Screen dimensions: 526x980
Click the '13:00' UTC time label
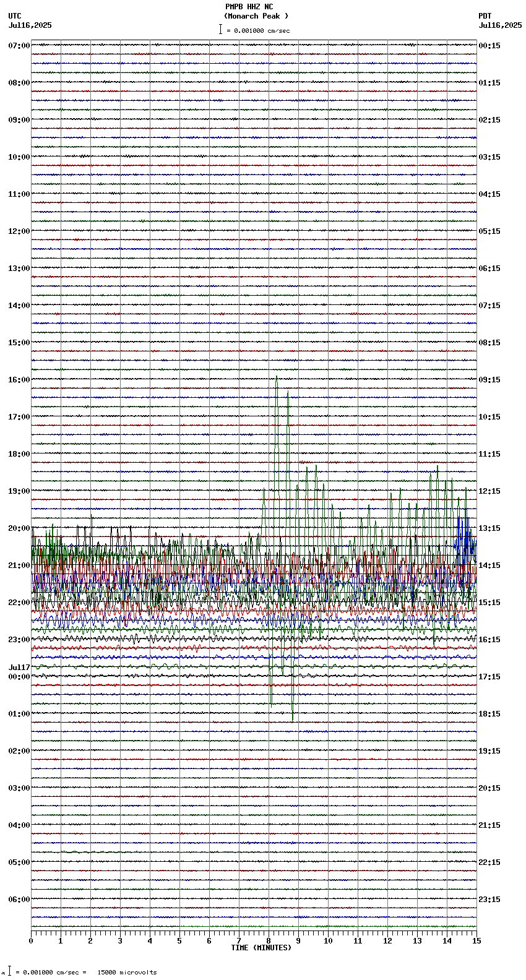[19, 269]
